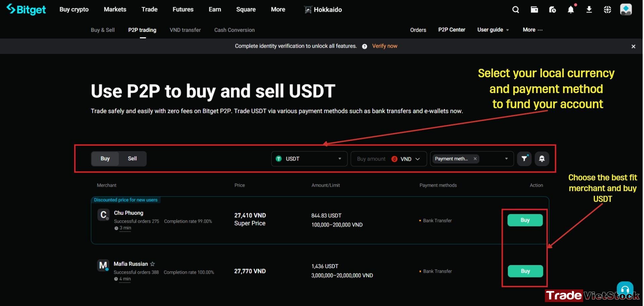Open the user profile avatar
Viewport: 644px width, 306px height.
626,9
